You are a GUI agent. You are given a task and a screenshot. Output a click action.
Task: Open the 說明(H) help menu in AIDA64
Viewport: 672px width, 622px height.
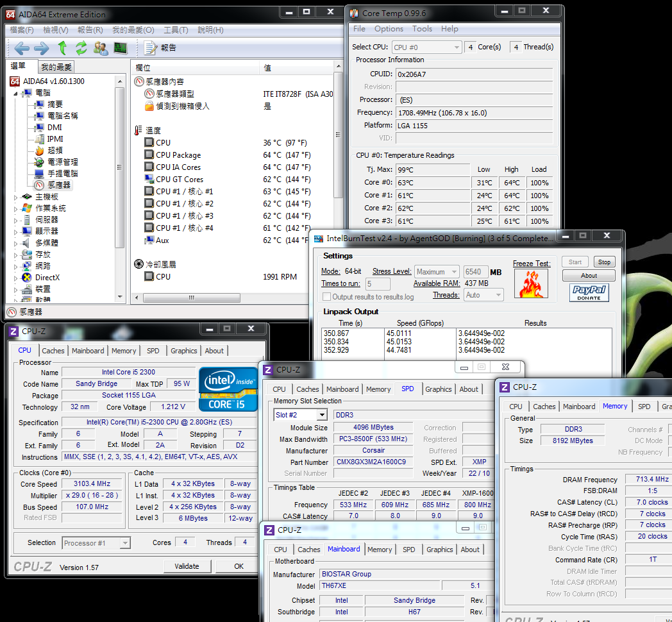pyautogui.click(x=210, y=30)
